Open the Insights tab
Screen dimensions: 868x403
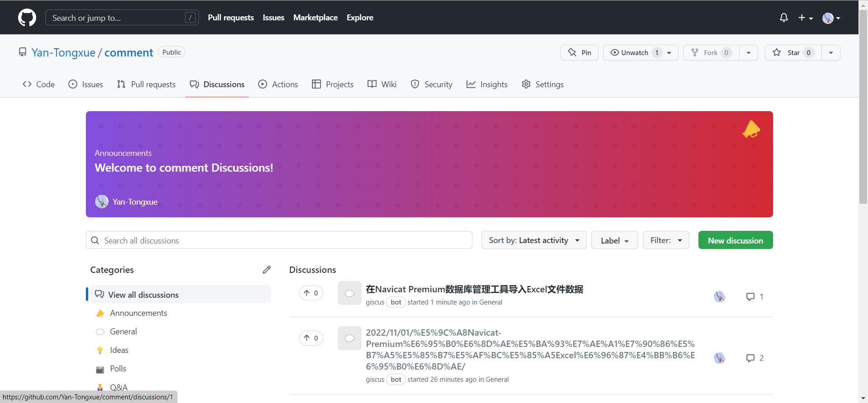point(487,84)
